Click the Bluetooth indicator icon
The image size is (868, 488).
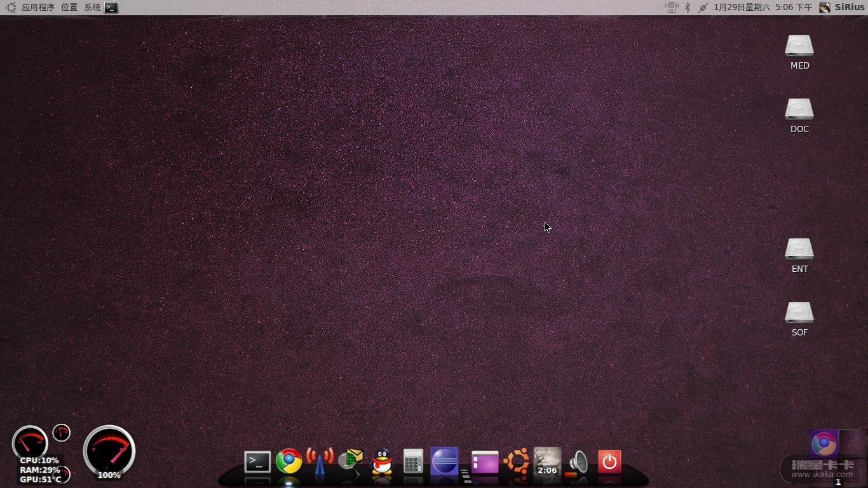(688, 8)
